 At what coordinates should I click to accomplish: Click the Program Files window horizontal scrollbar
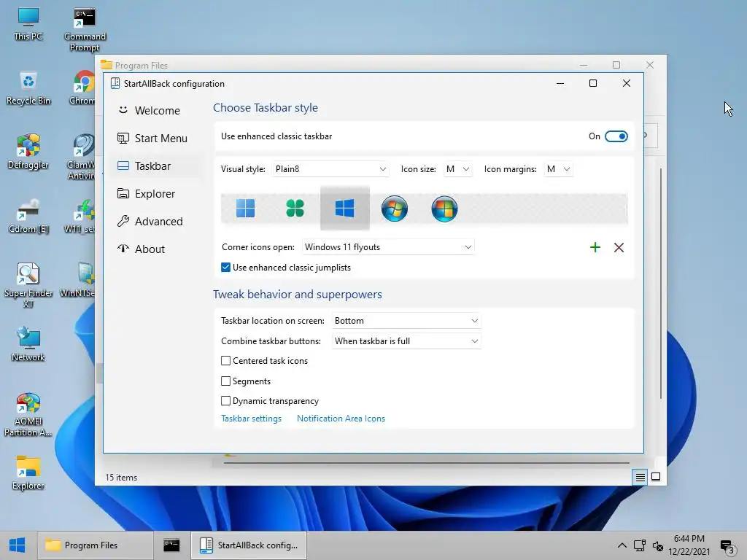[426, 462]
